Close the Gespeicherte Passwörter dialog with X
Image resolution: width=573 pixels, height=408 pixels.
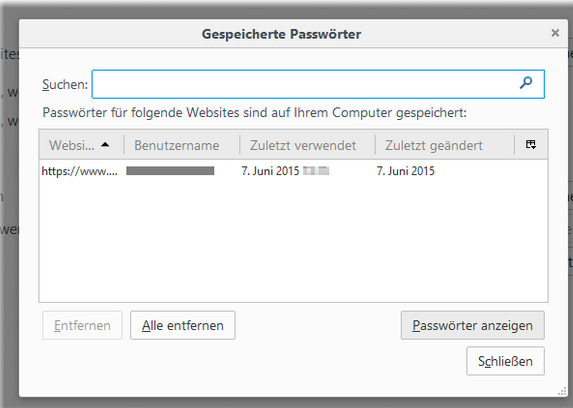[555, 33]
